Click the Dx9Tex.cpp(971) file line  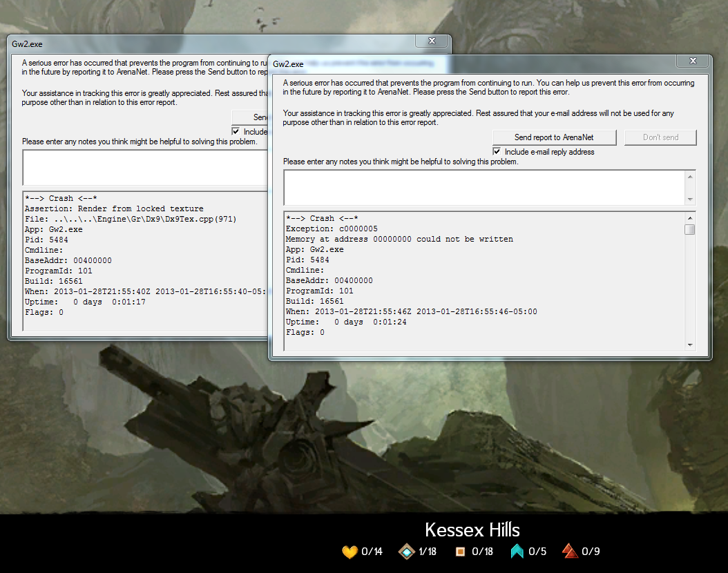[x=131, y=219]
